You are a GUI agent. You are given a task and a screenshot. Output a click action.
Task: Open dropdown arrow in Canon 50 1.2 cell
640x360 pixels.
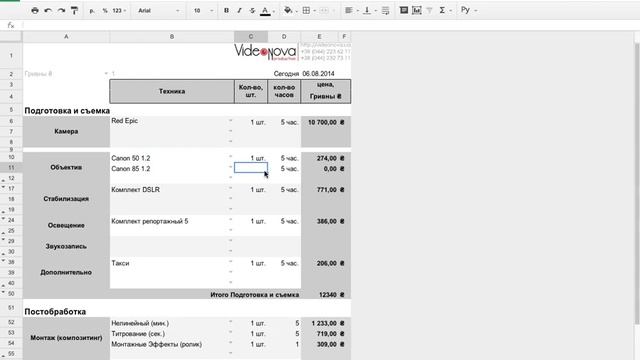coord(230,156)
